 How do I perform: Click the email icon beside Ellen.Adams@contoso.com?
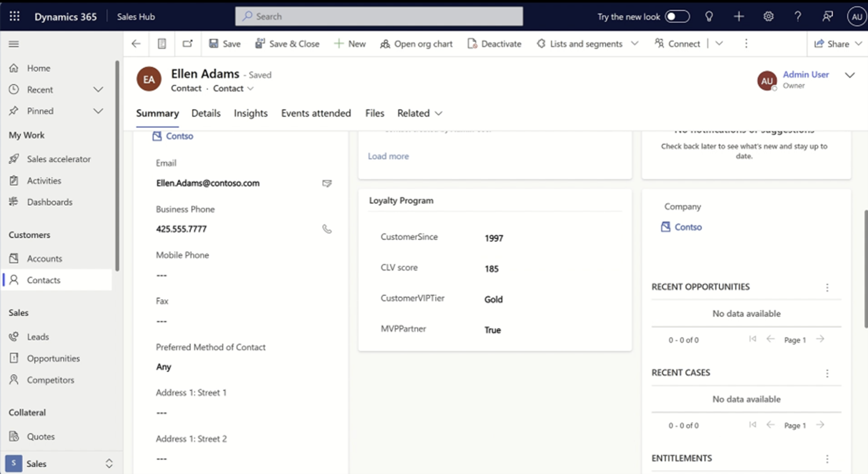point(327,183)
